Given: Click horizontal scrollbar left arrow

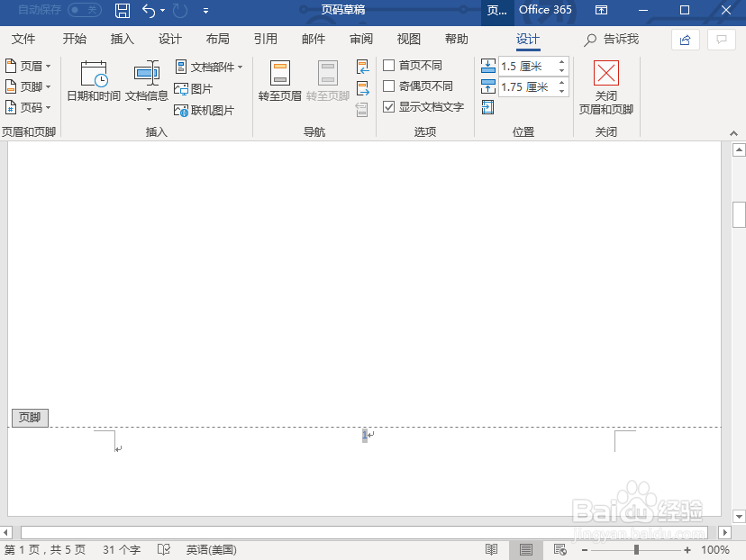Looking at the screenshot, I should pyautogui.click(x=5, y=532).
